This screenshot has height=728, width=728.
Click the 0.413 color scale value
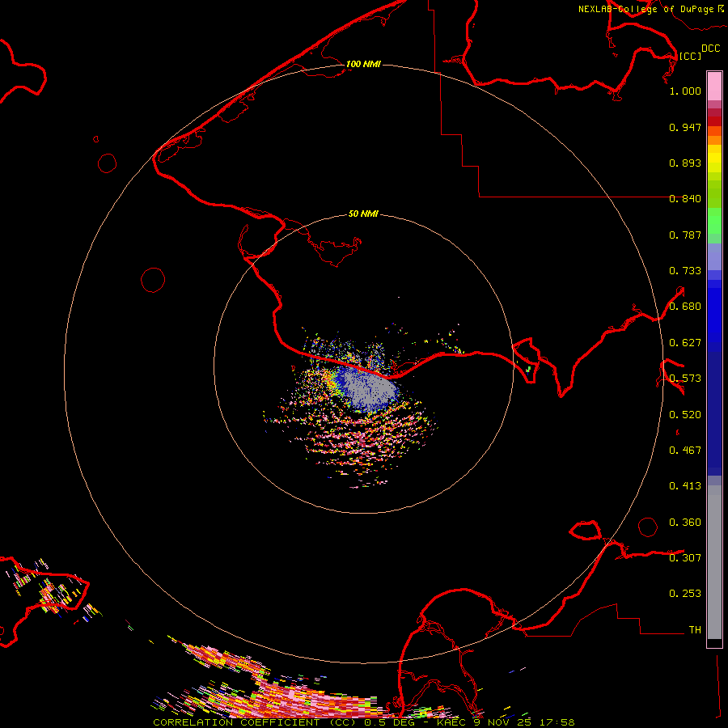[x=685, y=486]
